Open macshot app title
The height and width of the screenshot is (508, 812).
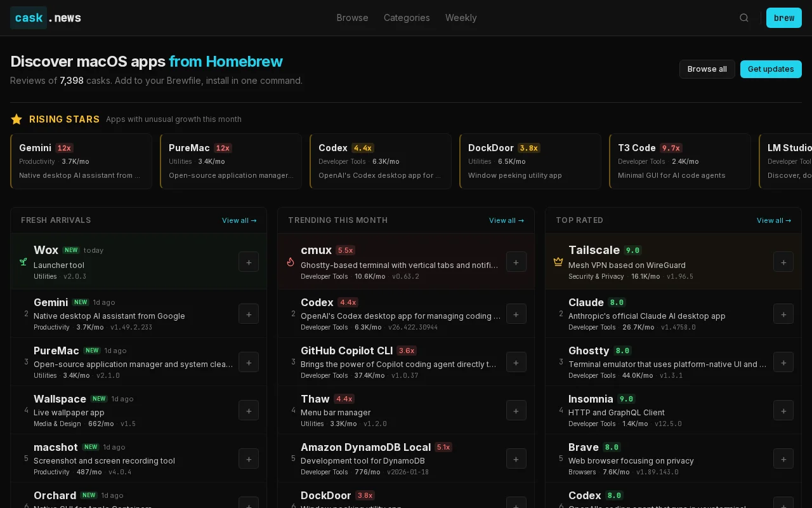(x=56, y=447)
